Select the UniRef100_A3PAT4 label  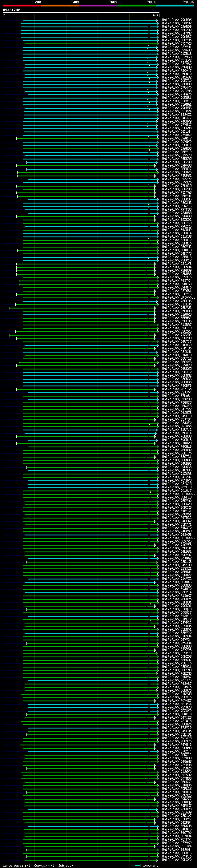pyautogui.click(x=176, y=233)
